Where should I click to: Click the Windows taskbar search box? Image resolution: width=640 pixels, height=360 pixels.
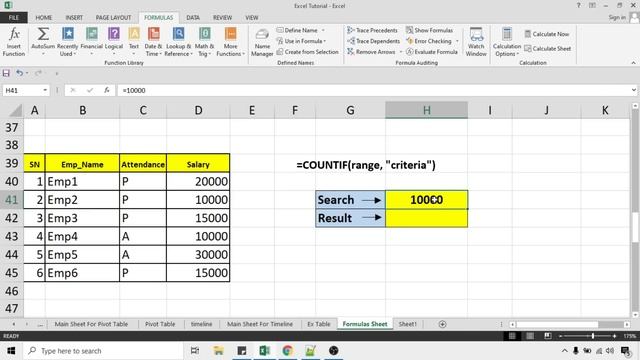tap(103, 351)
